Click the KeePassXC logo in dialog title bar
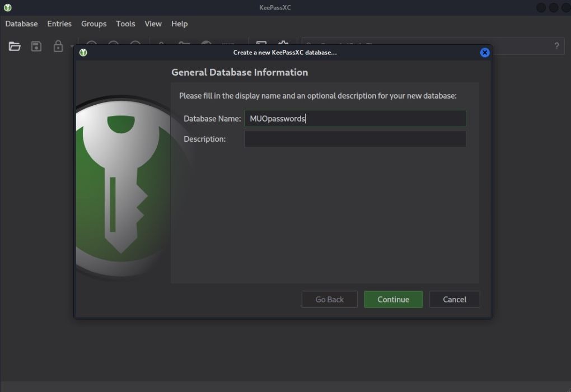The image size is (571, 392). pyautogui.click(x=83, y=53)
